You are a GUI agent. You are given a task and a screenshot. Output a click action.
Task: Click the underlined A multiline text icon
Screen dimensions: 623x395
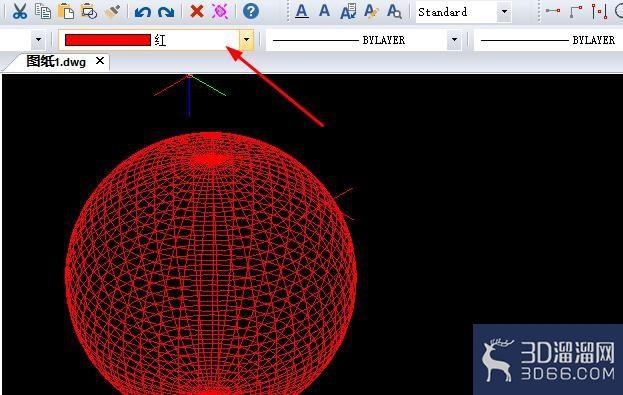click(302, 11)
